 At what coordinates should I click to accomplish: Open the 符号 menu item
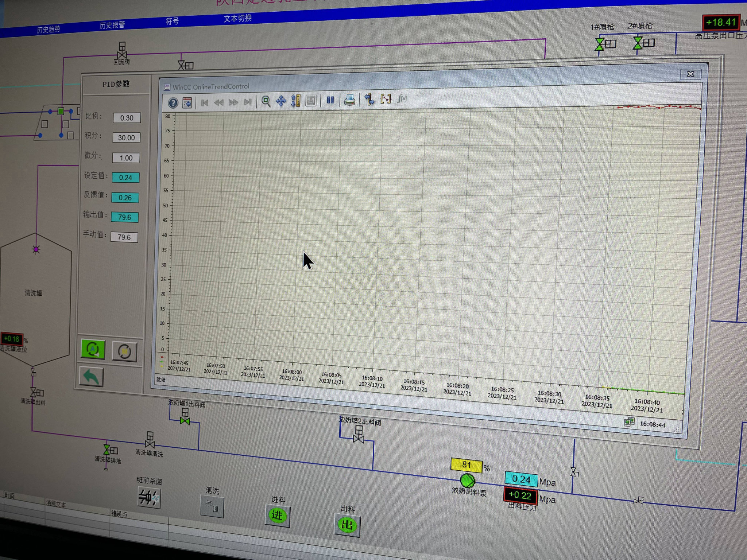coord(172,21)
